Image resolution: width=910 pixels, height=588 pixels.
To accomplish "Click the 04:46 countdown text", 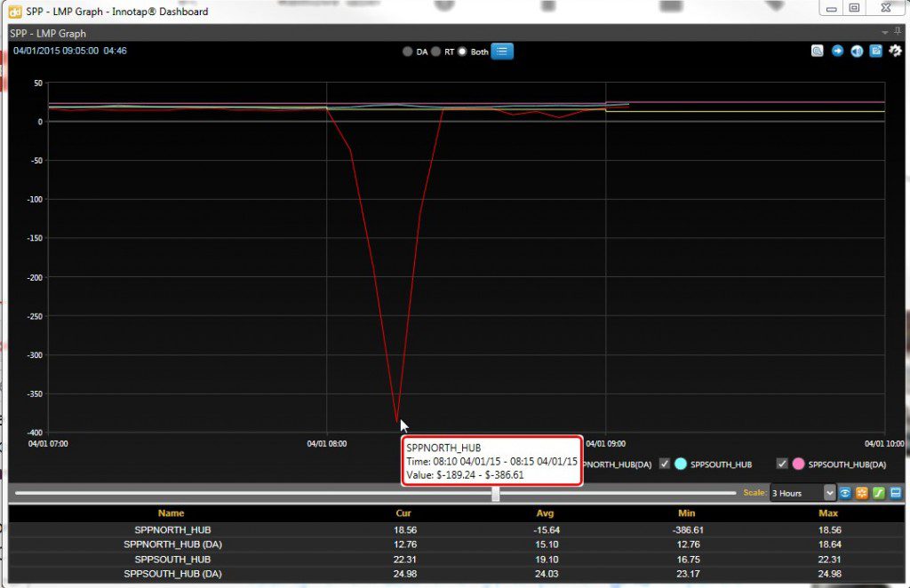I will tap(115, 51).
